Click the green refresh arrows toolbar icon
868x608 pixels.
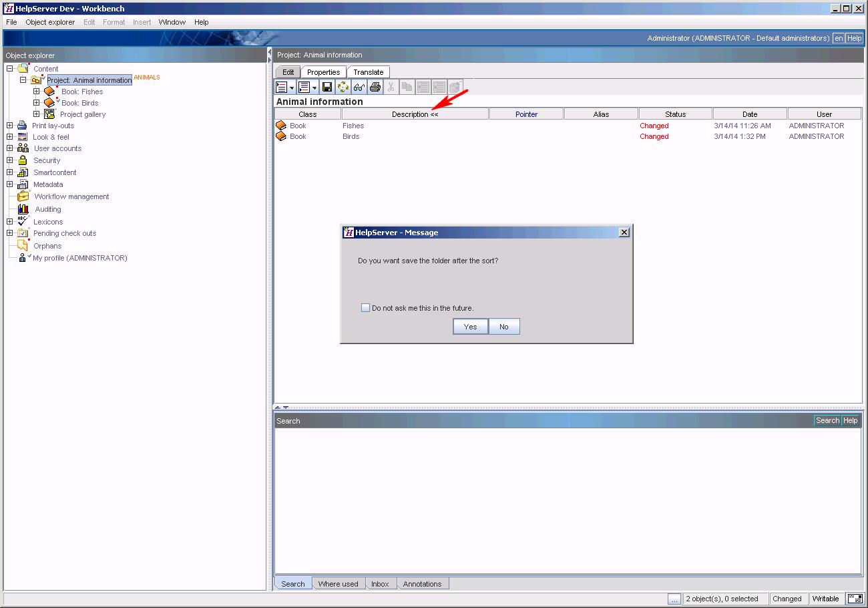pos(343,87)
